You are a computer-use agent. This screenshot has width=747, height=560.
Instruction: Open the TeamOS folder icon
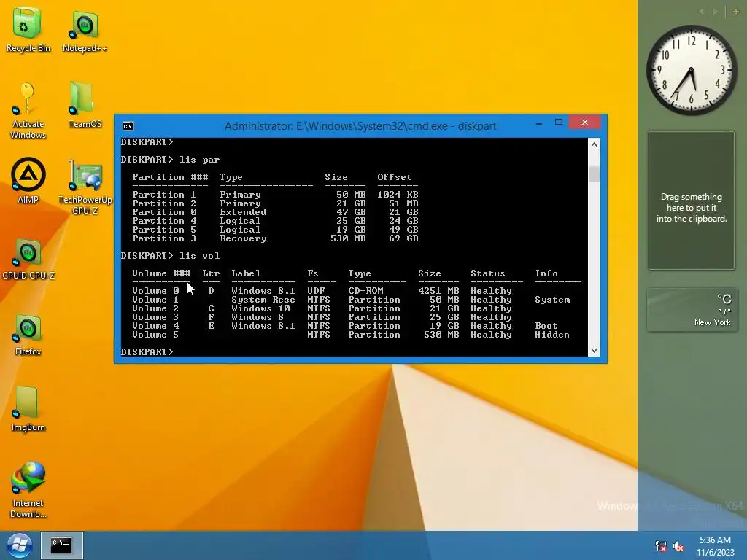point(85,105)
